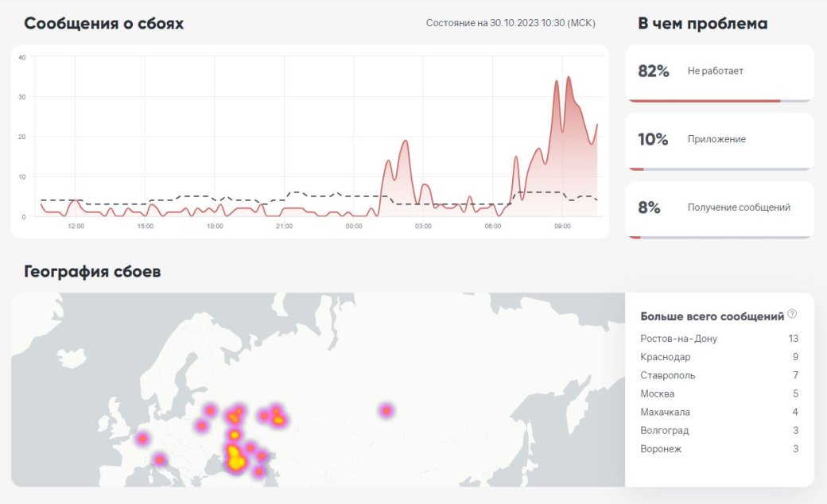Viewport: 827px width, 504px height.
Task: Click the "Приложение" problem label
Action: pos(716,139)
